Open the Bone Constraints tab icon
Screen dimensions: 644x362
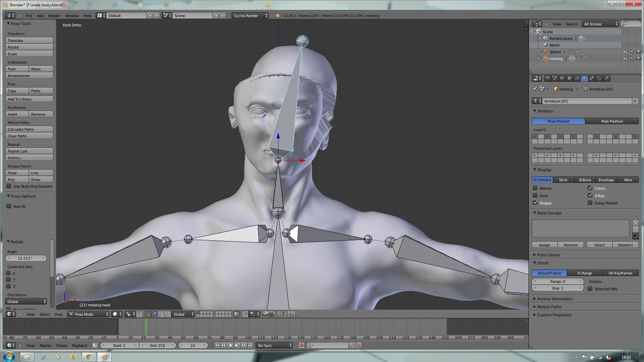pyautogui.click(x=599, y=78)
